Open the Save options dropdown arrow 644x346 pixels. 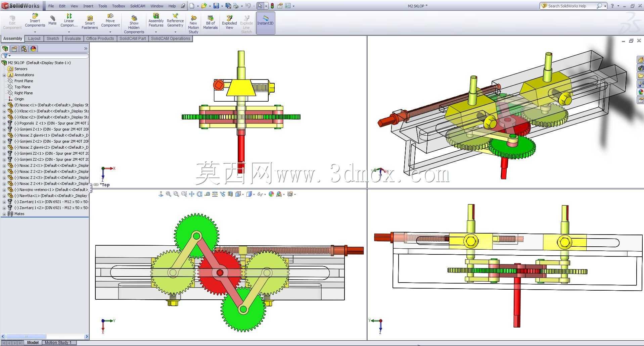tap(222, 6)
